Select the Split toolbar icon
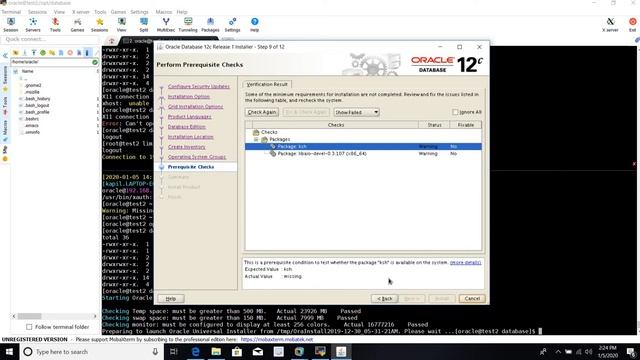Screen dimensions: 640x360 [144, 24]
